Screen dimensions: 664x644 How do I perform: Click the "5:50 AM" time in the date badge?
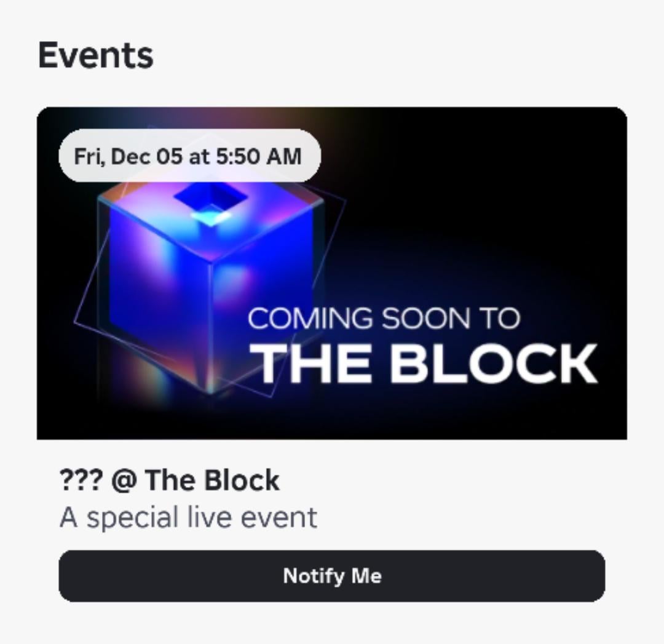(x=258, y=156)
